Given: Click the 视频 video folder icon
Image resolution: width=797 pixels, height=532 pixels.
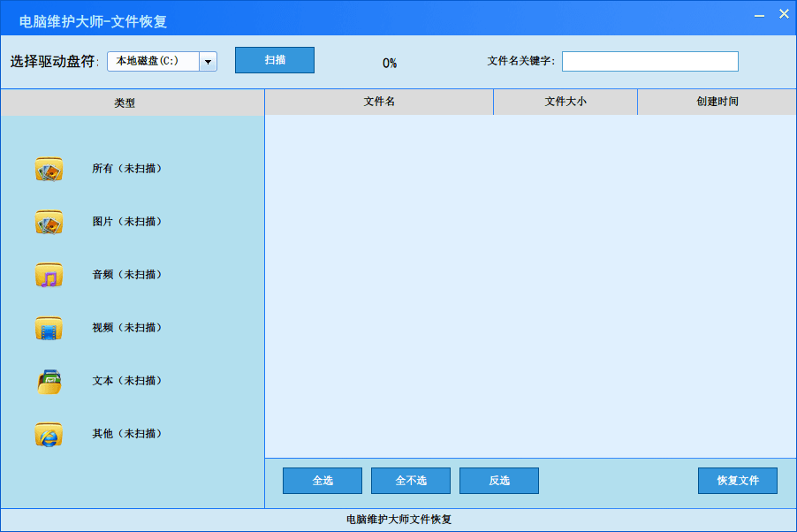Looking at the screenshot, I should [x=49, y=328].
